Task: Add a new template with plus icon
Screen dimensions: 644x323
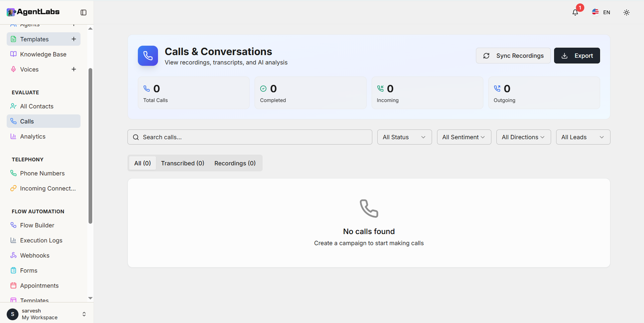Action: (x=74, y=39)
